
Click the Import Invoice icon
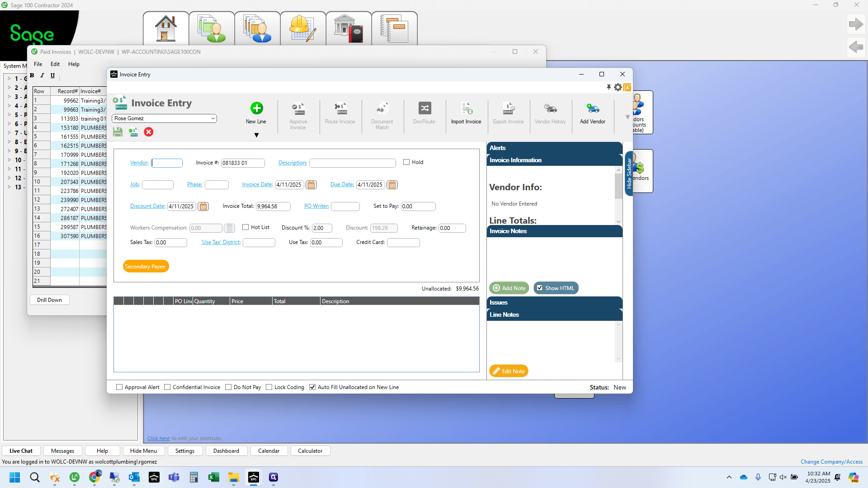(466, 108)
